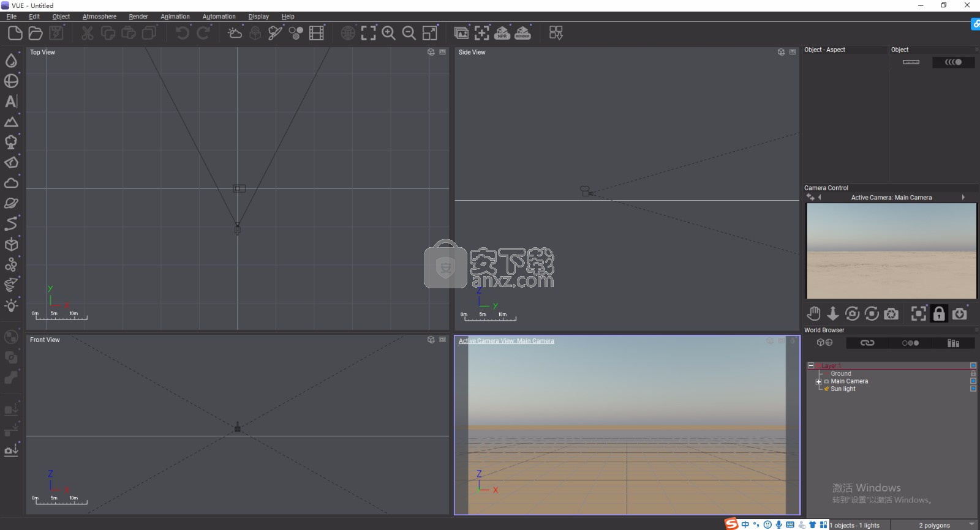Select the plant tree tool

(11, 142)
